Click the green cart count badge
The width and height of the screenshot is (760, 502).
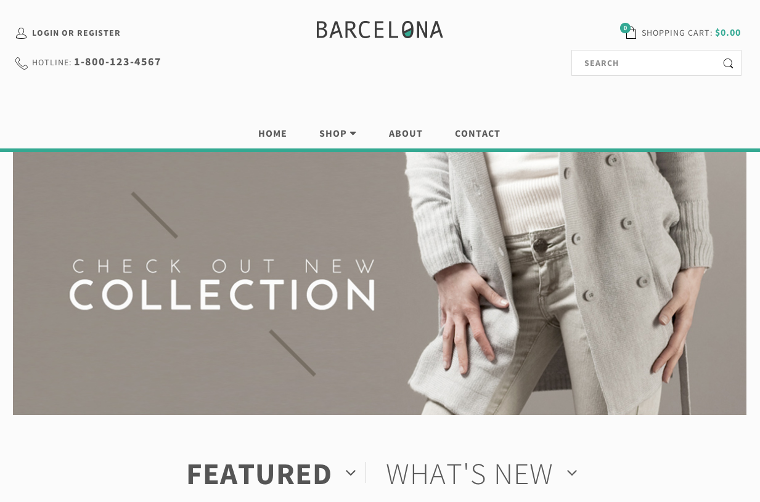pyautogui.click(x=625, y=28)
